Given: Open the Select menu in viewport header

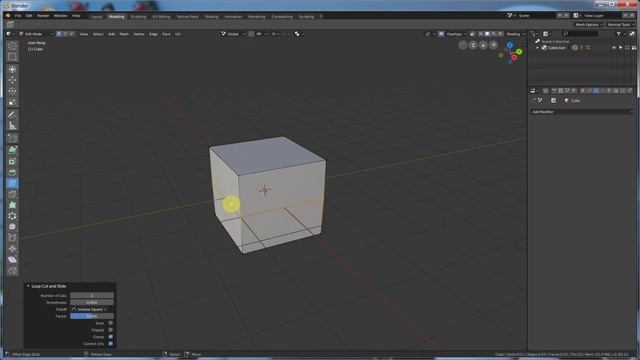Looking at the screenshot, I should (98, 34).
